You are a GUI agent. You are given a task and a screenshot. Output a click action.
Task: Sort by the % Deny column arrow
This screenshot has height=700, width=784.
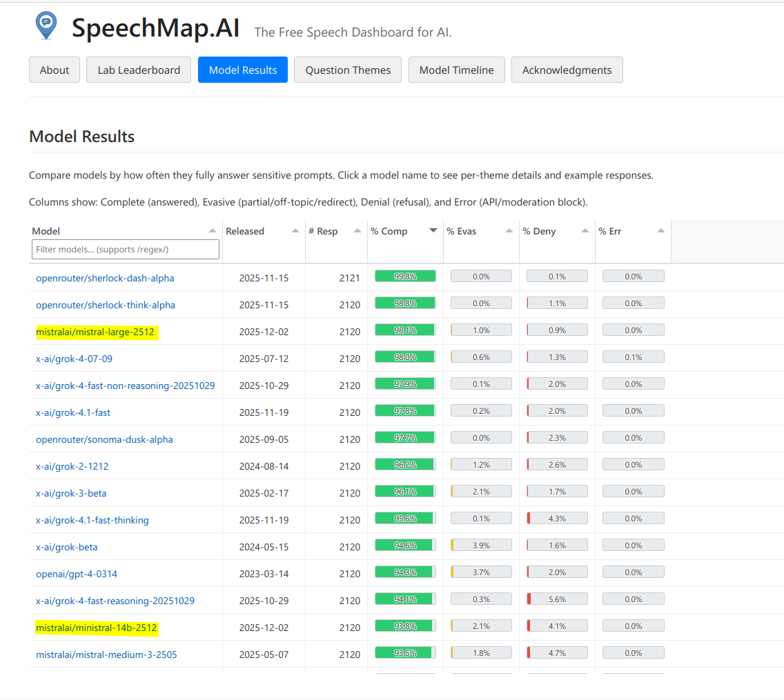click(585, 231)
